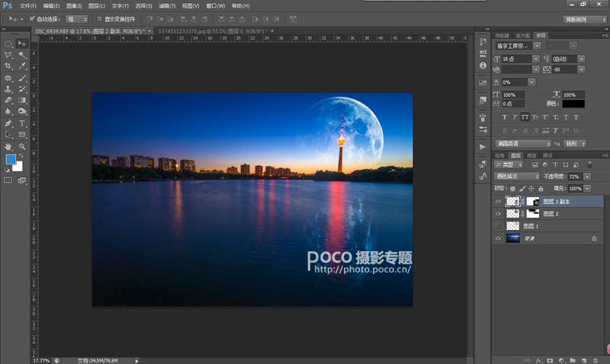Viewport: 610px width, 364px height.
Task: Switch to document tab 1374551233370.jpg
Action: 213,30
